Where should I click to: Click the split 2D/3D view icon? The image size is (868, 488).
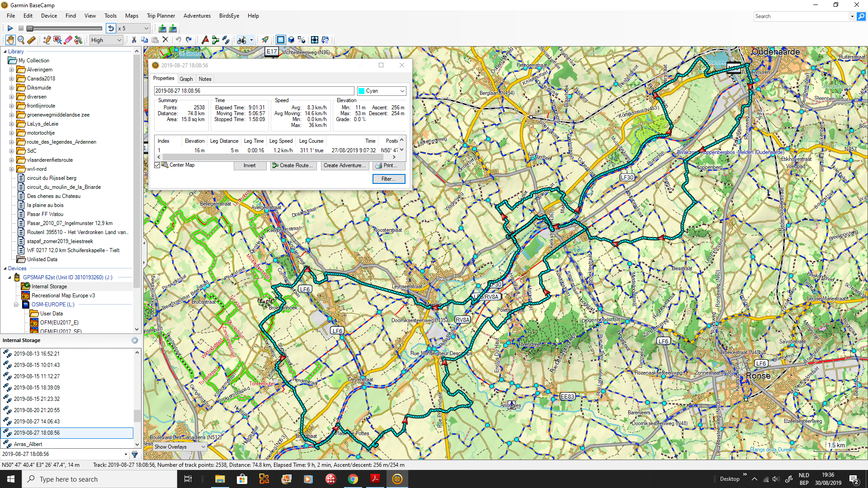click(302, 40)
